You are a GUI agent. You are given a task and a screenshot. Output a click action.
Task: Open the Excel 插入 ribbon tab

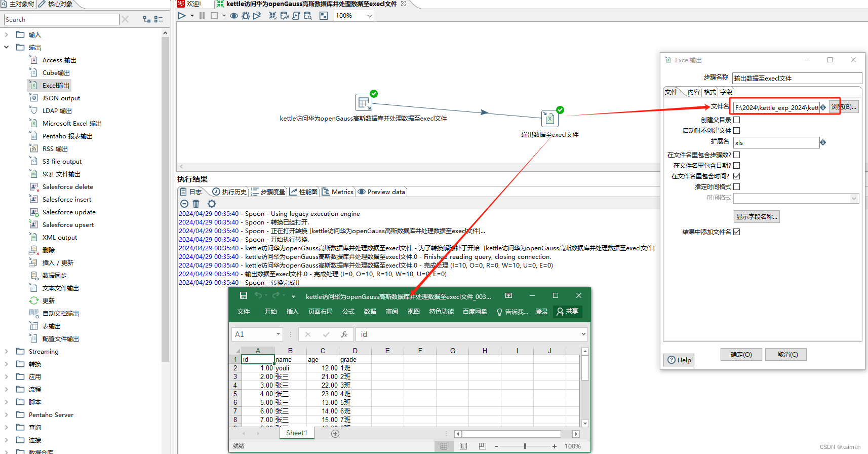pyautogui.click(x=293, y=312)
